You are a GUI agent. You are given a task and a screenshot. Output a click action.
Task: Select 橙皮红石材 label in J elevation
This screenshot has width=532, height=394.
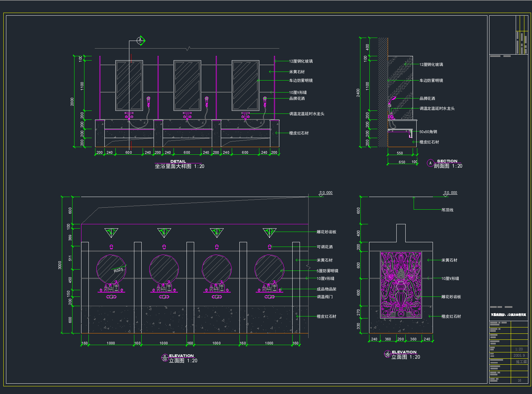[451, 316]
